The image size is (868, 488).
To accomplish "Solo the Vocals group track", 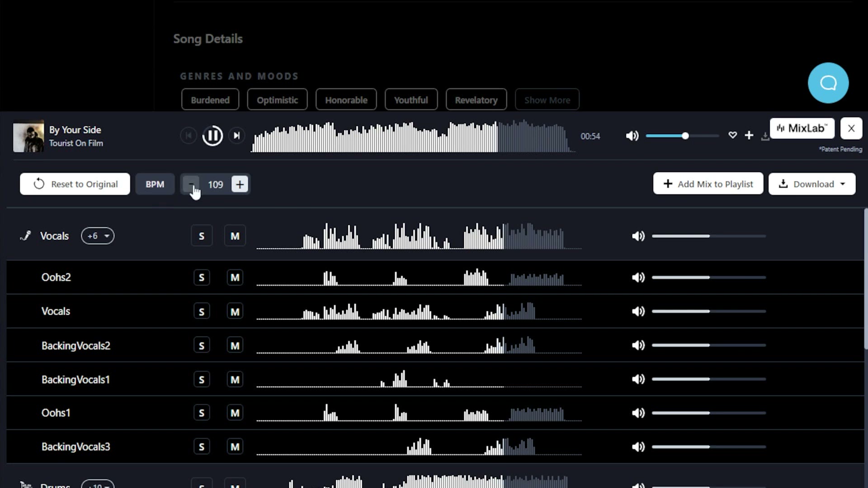I will [202, 236].
